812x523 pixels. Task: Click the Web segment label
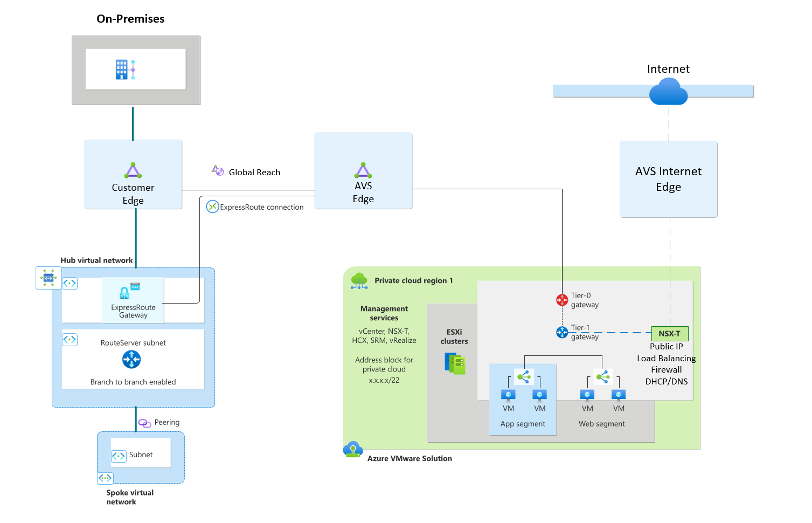point(601,424)
